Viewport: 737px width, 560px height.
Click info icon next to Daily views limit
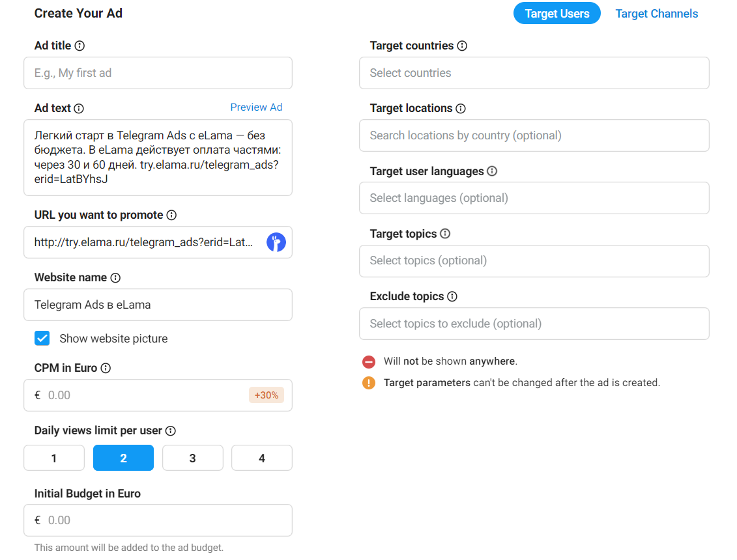[x=171, y=431]
